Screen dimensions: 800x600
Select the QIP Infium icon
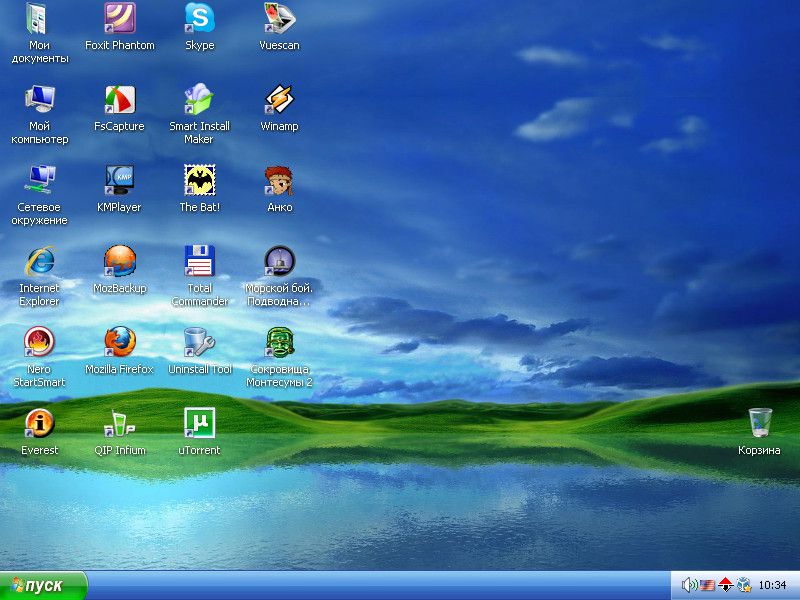pyautogui.click(x=120, y=424)
